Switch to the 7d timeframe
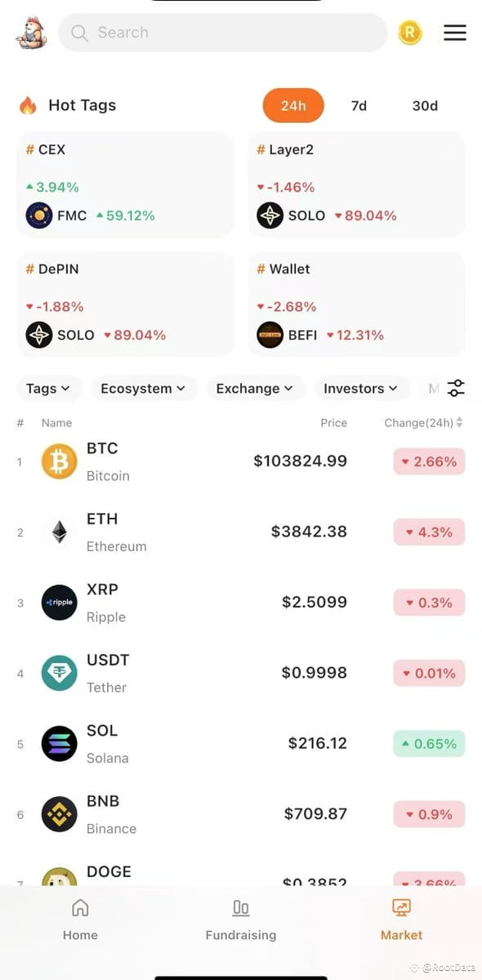Screen dimensions: 482x980 tap(359, 105)
